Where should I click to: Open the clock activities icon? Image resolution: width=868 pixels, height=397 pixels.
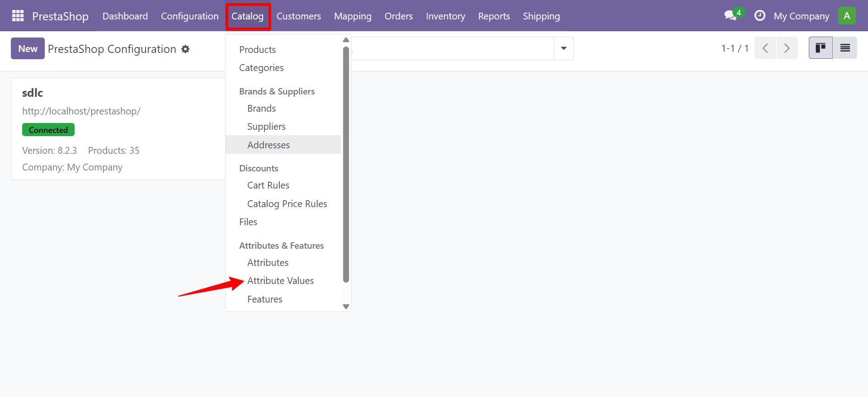(x=759, y=16)
